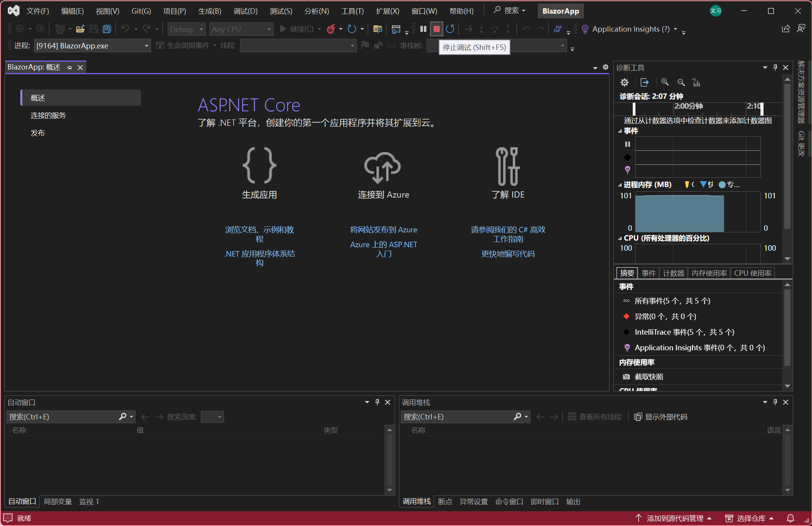
Task: Open the Build App braces icon
Action: point(259,166)
